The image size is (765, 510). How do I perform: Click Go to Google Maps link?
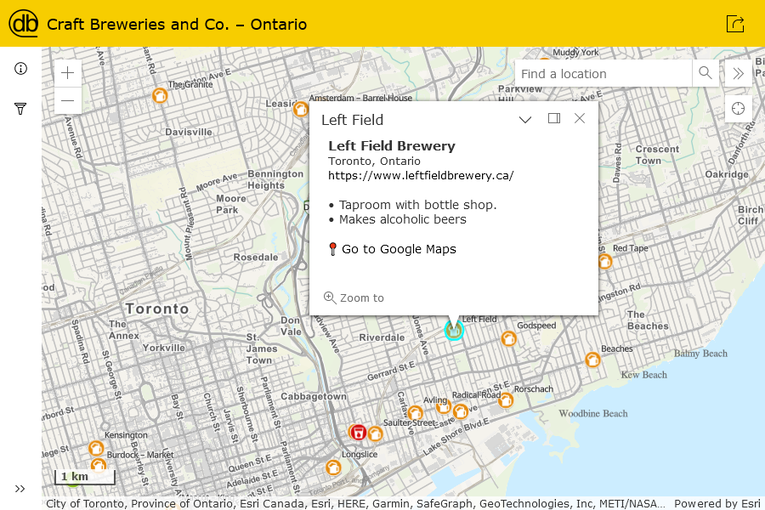point(398,249)
